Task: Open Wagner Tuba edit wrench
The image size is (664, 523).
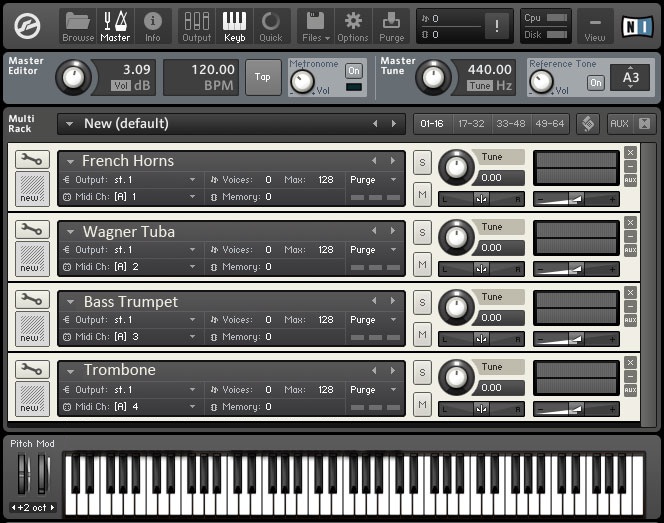Action: pos(32,229)
